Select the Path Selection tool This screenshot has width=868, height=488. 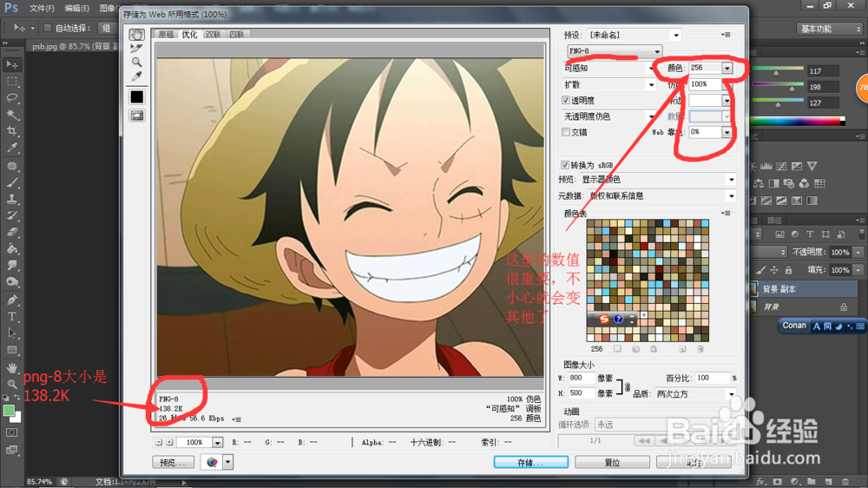pos(11,333)
